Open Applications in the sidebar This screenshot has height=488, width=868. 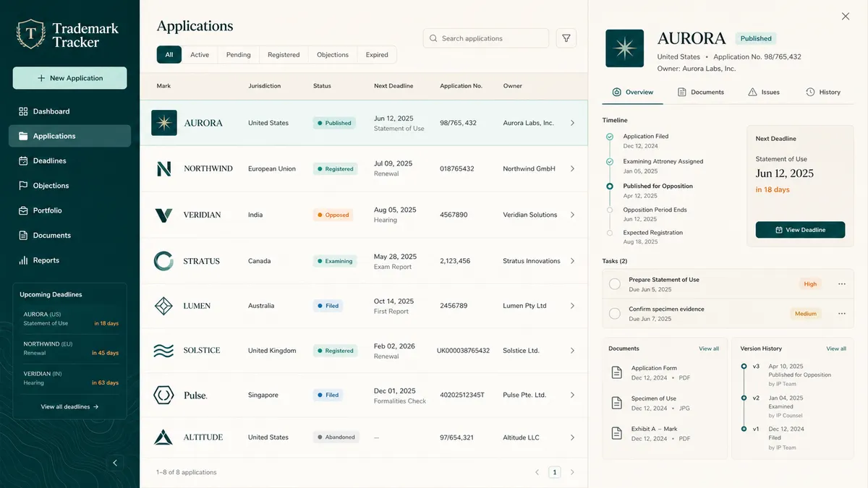click(x=69, y=136)
